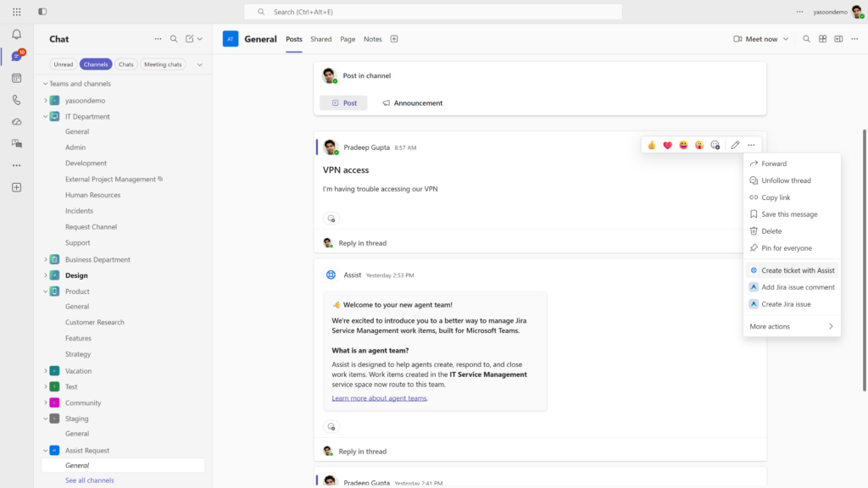Toggle the Unread filter pill
This screenshot has height=488, width=868.
pos(63,64)
